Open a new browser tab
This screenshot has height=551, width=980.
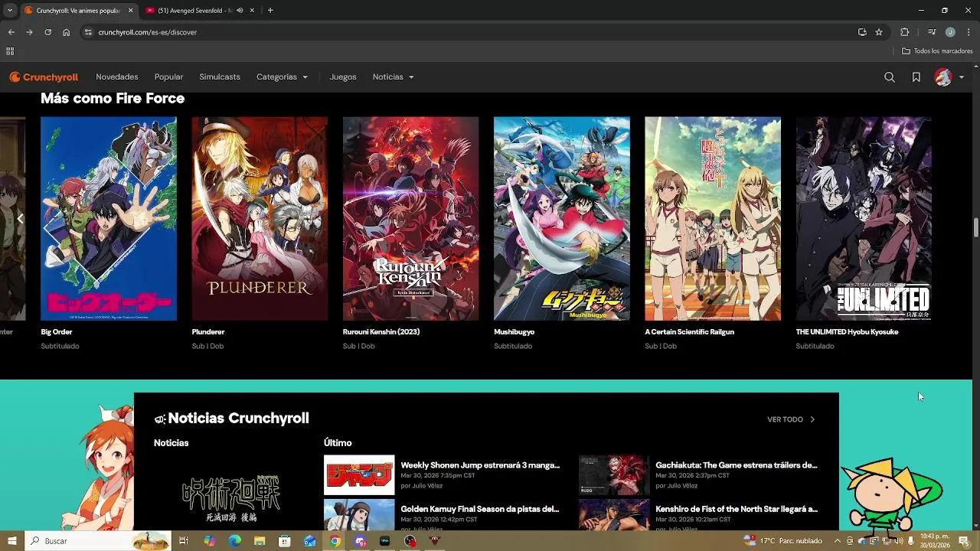[270, 11]
